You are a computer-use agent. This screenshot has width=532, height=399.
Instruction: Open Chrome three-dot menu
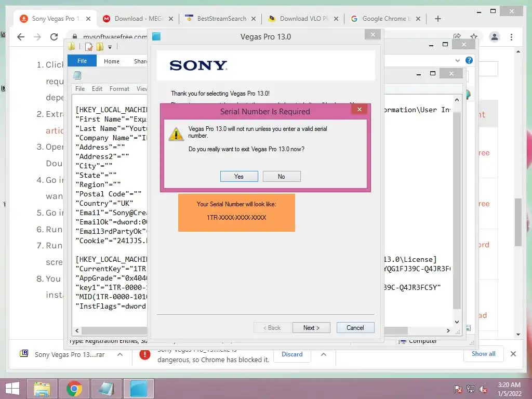[x=512, y=37]
